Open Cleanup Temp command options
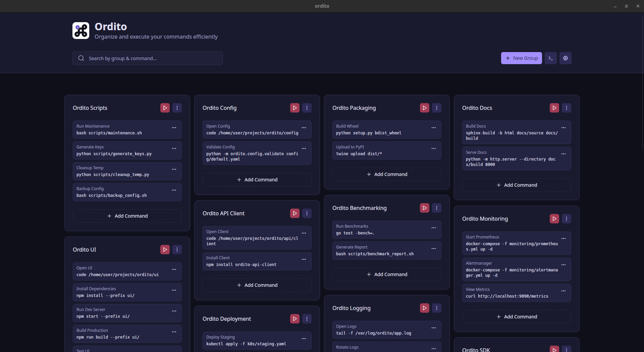 click(174, 169)
